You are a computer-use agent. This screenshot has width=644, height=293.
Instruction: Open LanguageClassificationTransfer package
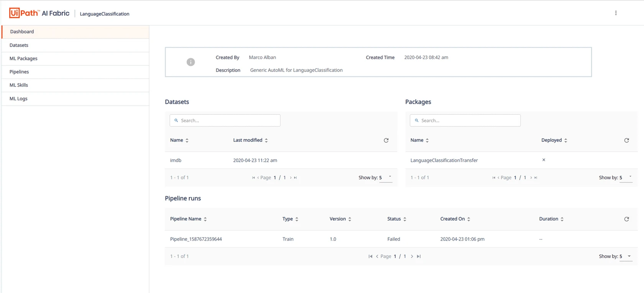coord(444,160)
